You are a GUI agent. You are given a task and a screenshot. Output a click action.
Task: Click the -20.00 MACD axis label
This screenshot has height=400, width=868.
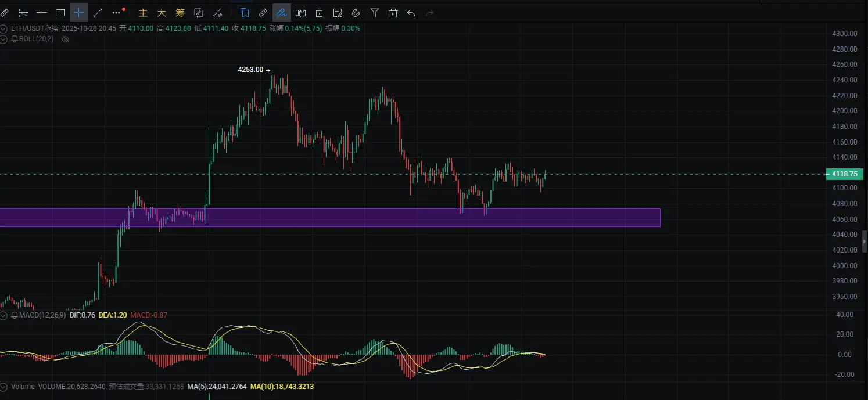tap(845, 374)
